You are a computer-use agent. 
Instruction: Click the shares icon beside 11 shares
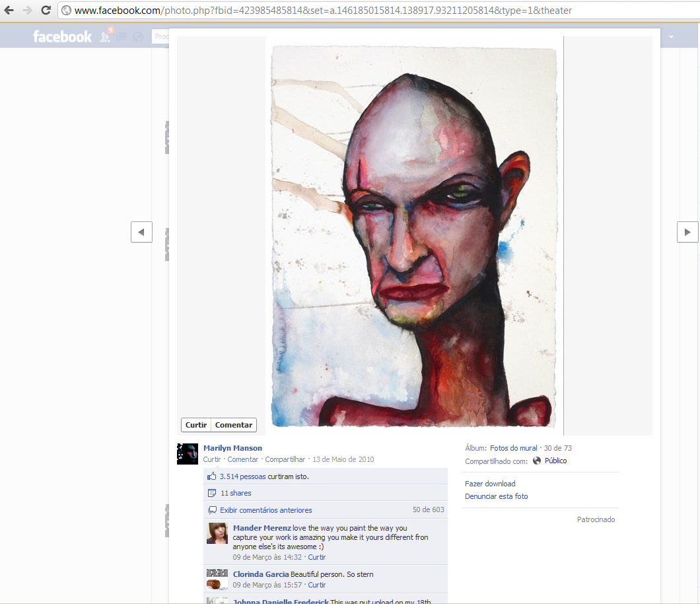[x=212, y=493]
